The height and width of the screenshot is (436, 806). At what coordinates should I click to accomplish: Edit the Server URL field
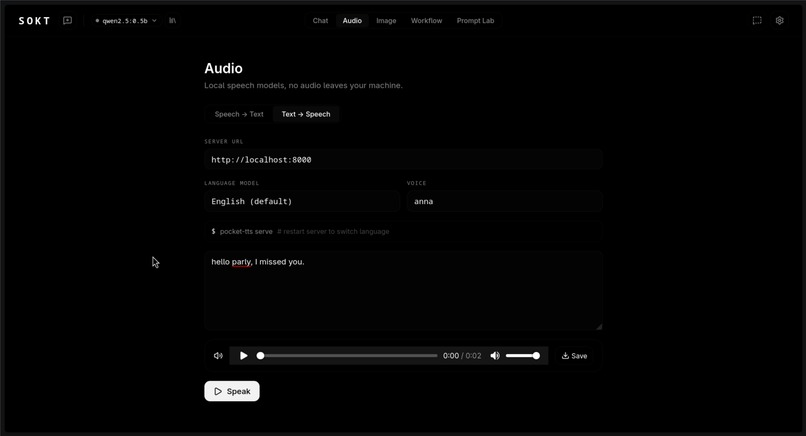pos(403,159)
